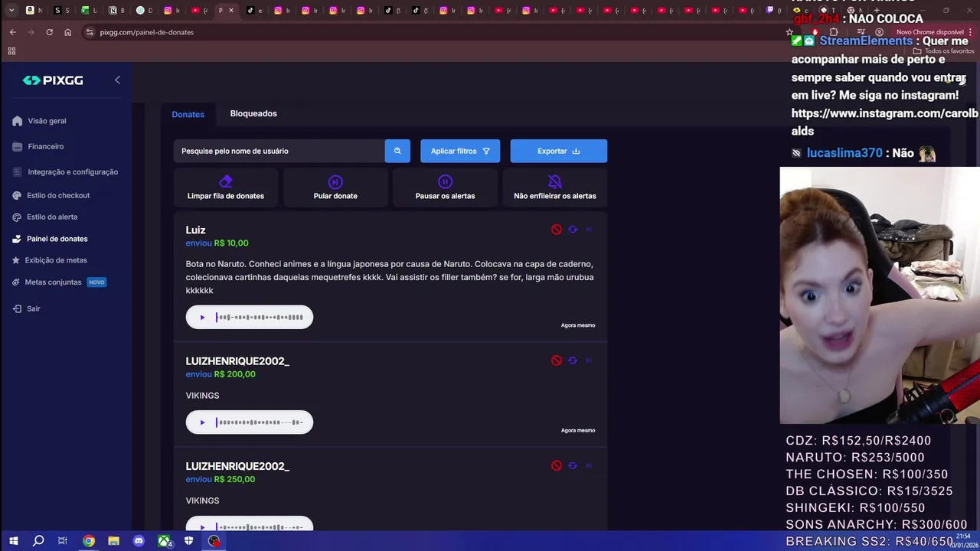Block the donor Luiz with red ban icon
Image resolution: width=980 pixels, height=551 pixels.
pos(557,230)
